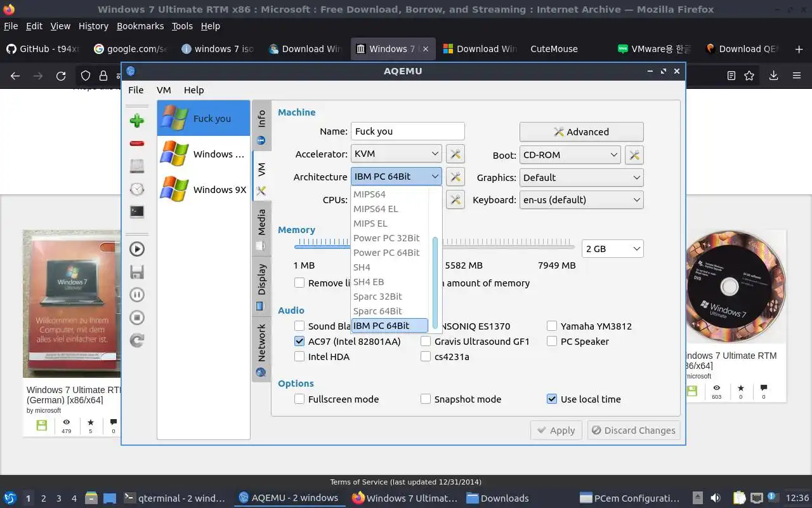Collapse the Architecture IBM PC 64Bit dropdown
This screenshot has height=508, width=812.
coord(396,177)
